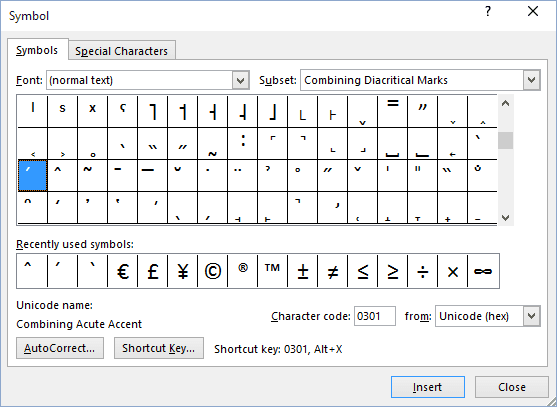
Task: Switch to the Symbols tab
Action: pos(37,50)
